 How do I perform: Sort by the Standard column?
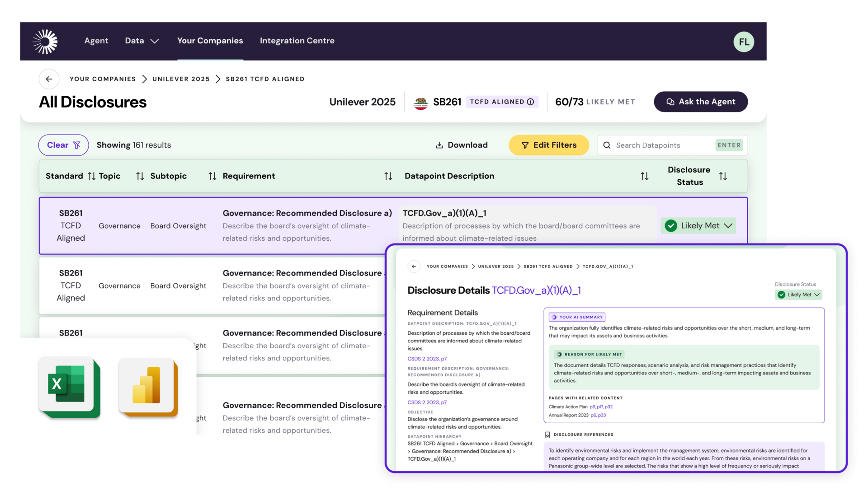pyautogui.click(x=91, y=176)
